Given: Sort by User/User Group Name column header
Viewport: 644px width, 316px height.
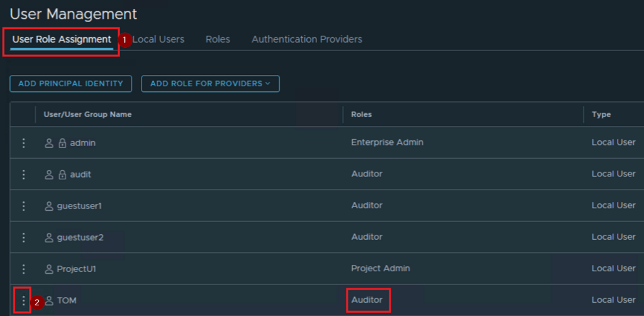Looking at the screenshot, I should point(87,115).
